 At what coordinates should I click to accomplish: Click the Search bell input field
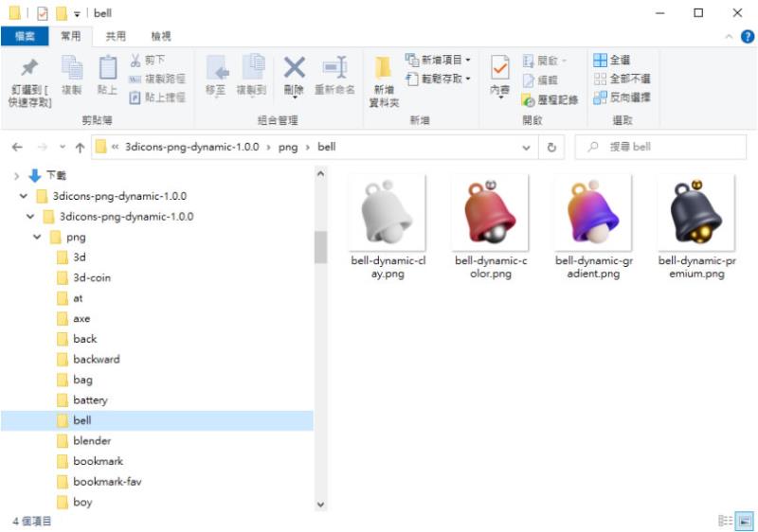coord(660,148)
